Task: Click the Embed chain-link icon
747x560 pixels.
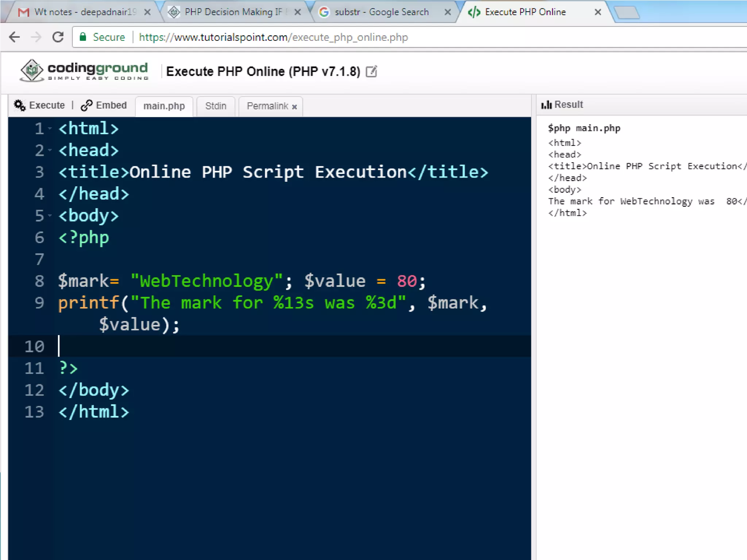Action: [86, 105]
